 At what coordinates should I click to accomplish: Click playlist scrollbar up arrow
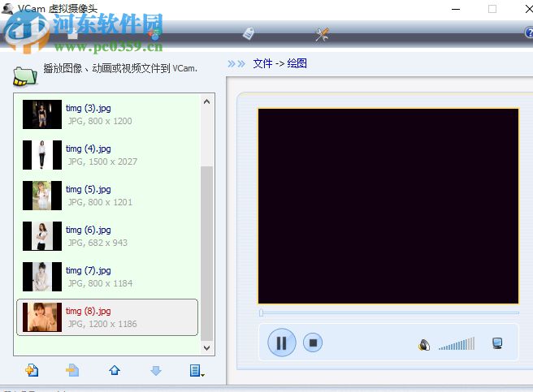click(206, 101)
